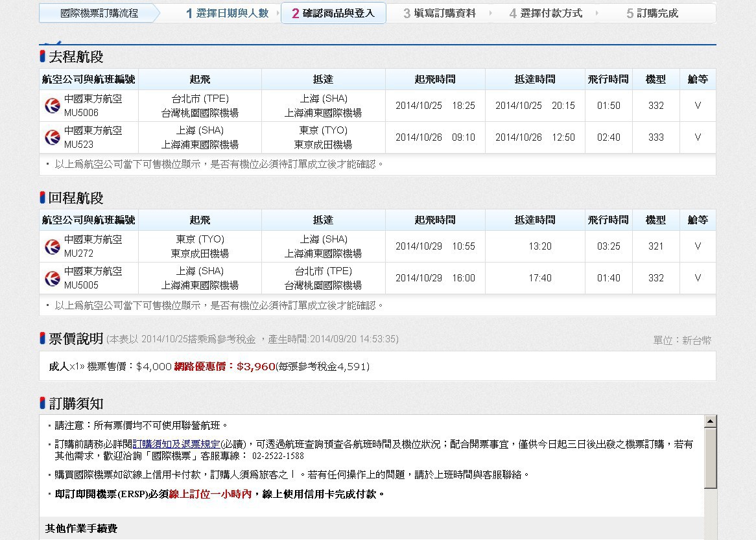Go to step 1 選擇日期與人數
Viewport: 756px width, 540px height.
(x=227, y=14)
